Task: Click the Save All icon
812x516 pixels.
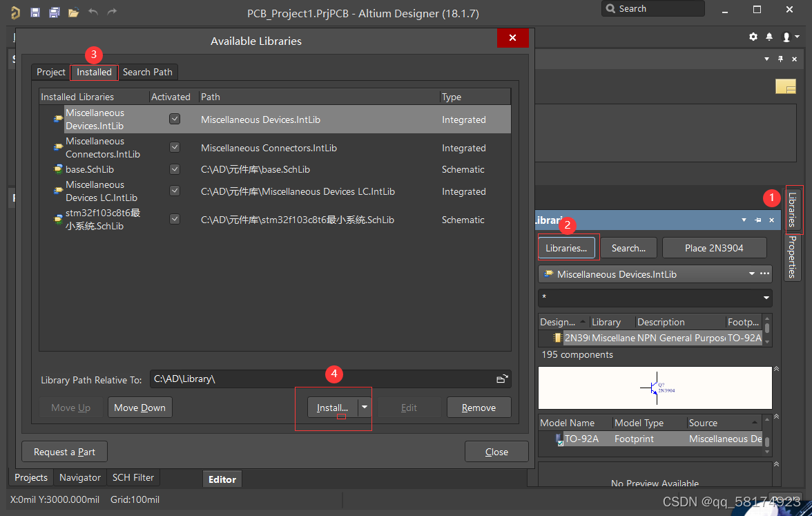Action: tap(54, 12)
